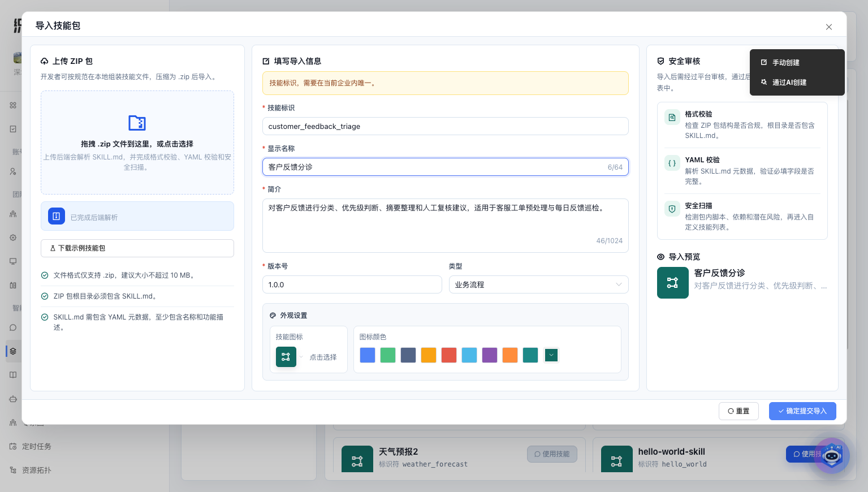Click the sidebar grid dashboard icon

[13, 105]
